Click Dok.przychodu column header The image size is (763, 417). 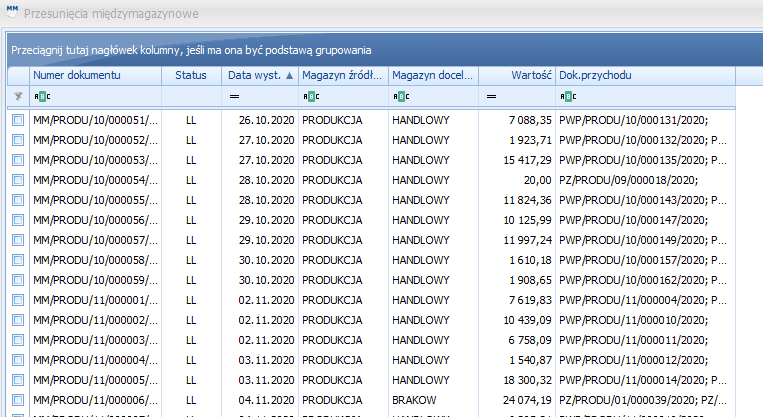(645, 75)
